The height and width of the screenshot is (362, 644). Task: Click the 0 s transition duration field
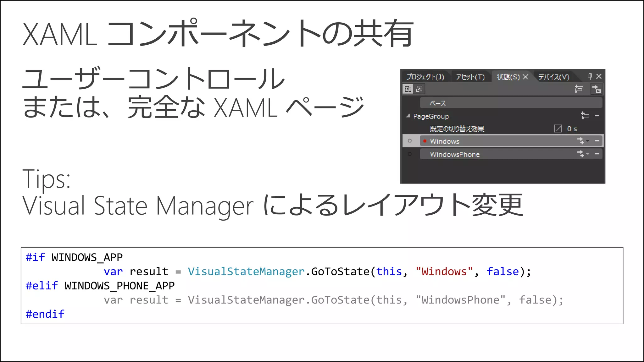click(572, 129)
